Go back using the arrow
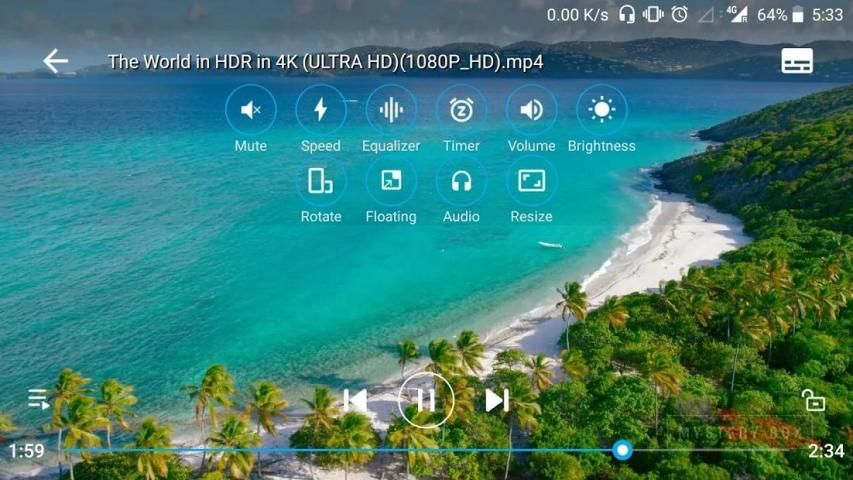The image size is (853, 480). coord(55,62)
